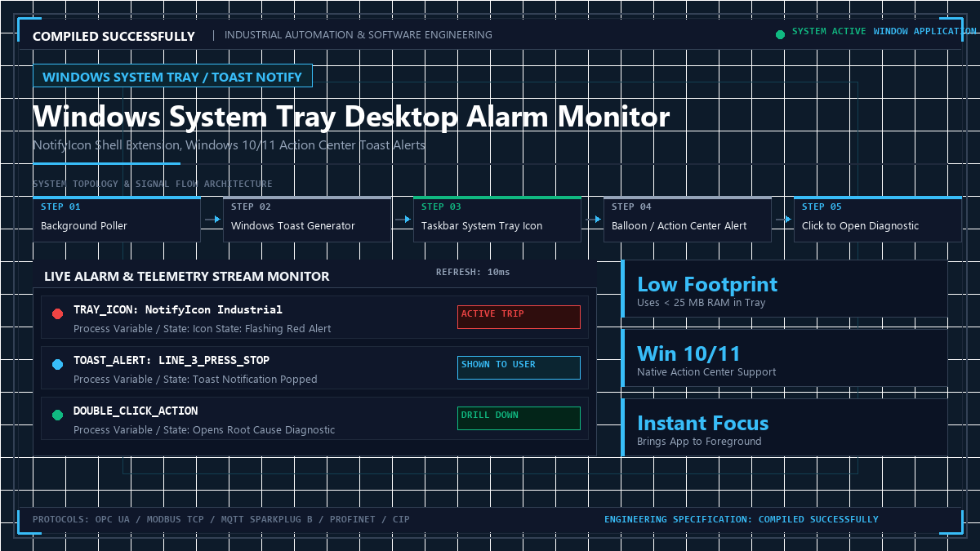
Task: Click the green System Active indicator dot
Action: pyautogui.click(x=780, y=34)
